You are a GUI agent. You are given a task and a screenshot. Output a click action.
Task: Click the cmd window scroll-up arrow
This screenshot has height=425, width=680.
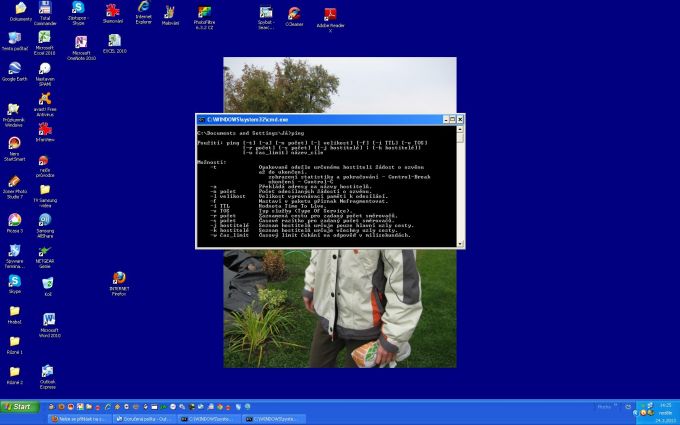pyautogui.click(x=460, y=129)
